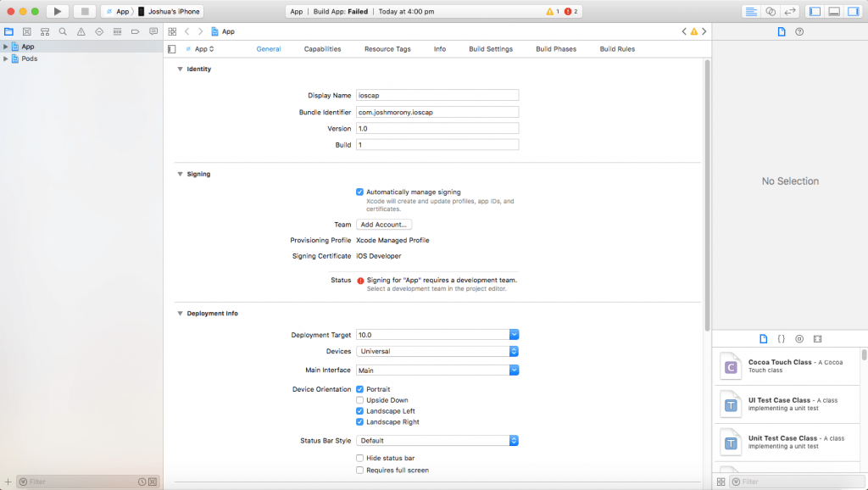
Task: Collapse the Signing section
Action: pyautogui.click(x=180, y=174)
